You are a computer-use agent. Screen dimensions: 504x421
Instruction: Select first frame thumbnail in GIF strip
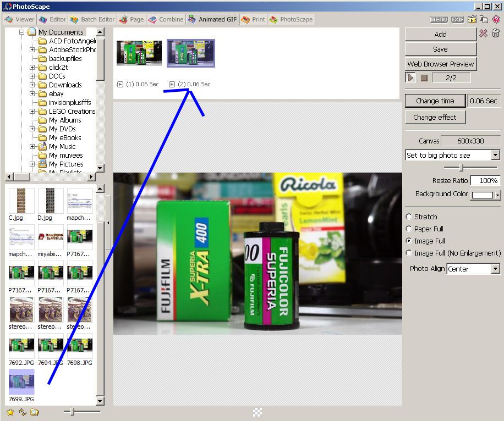139,53
